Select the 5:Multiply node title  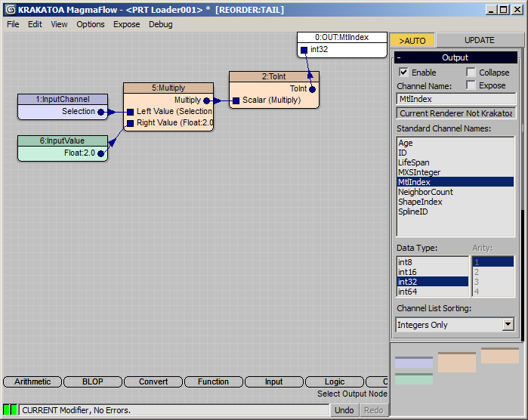coord(168,88)
